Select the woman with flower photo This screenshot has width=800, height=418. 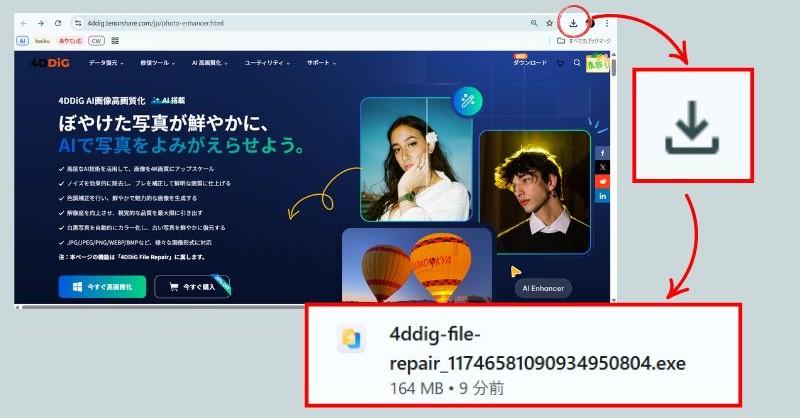point(415,159)
